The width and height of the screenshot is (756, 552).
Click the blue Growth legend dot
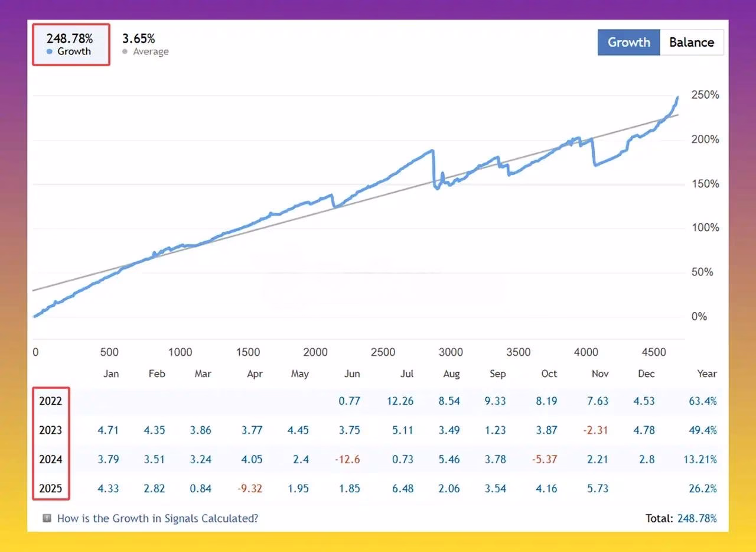[50, 51]
